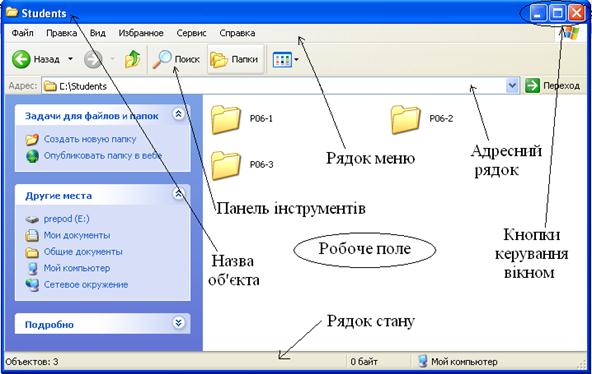Screen dimensions: 592x374
Task: Open the Избранное menu
Action: (x=141, y=33)
